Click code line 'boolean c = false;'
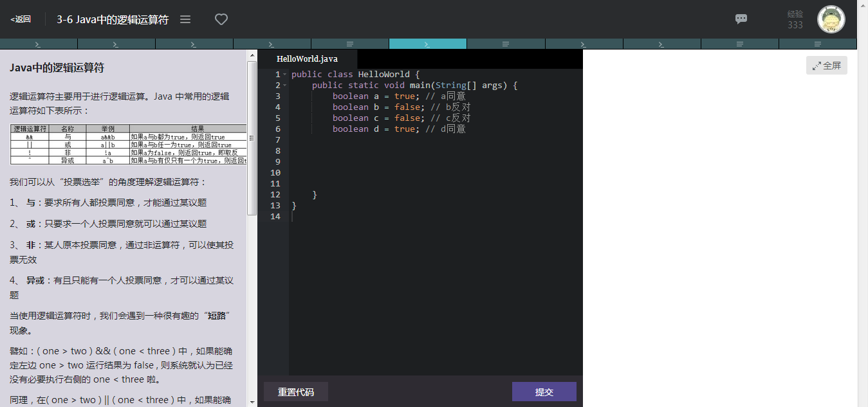Screen dimensions: 868x407 pyautogui.click(x=402, y=118)
